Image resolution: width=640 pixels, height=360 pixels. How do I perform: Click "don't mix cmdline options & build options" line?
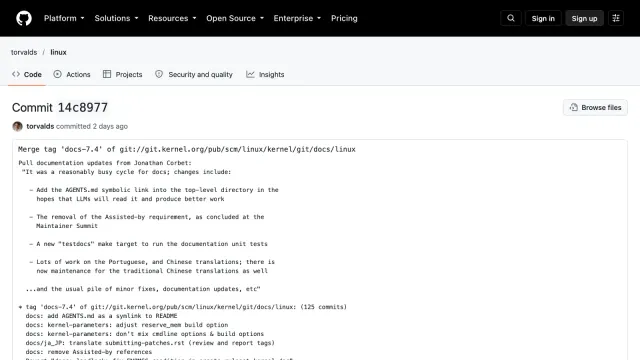coord(144,334)
